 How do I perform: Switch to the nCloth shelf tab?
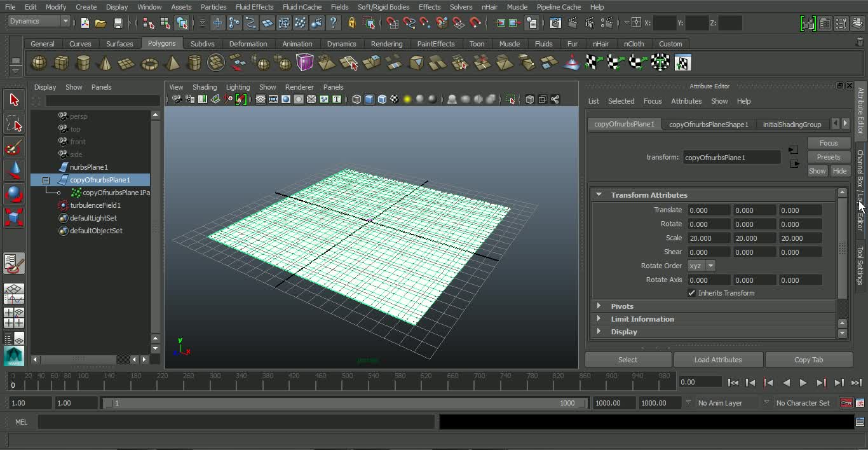coord(634,44)
